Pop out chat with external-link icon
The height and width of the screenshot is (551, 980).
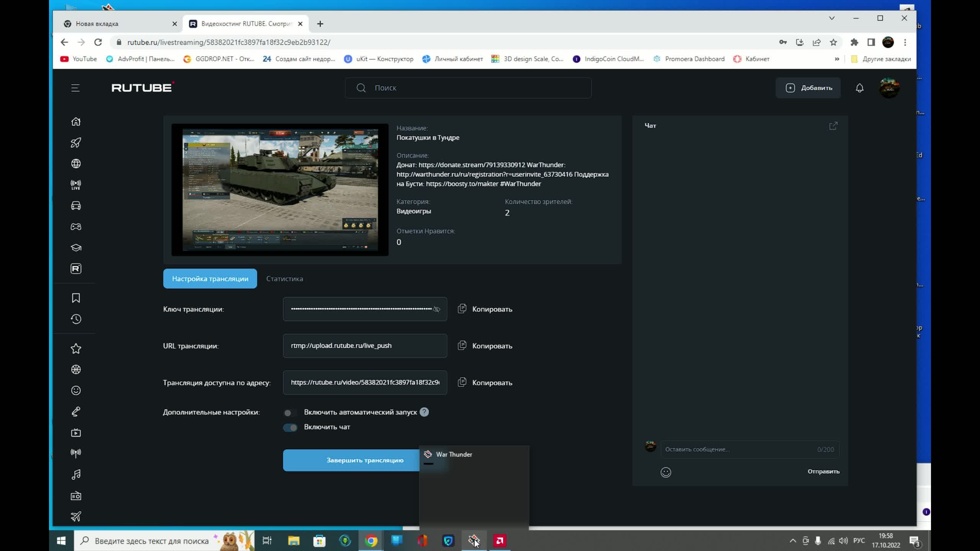(833, 126)
